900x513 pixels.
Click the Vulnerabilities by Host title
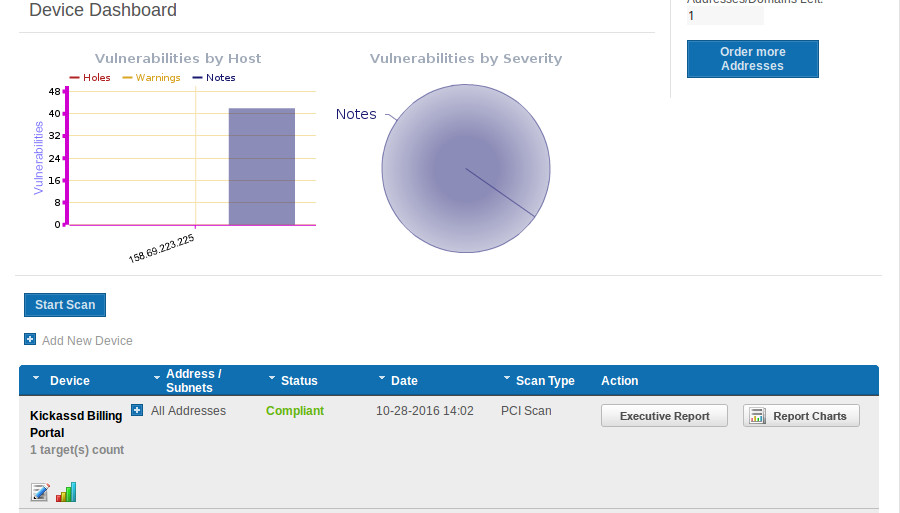(178, 59)
